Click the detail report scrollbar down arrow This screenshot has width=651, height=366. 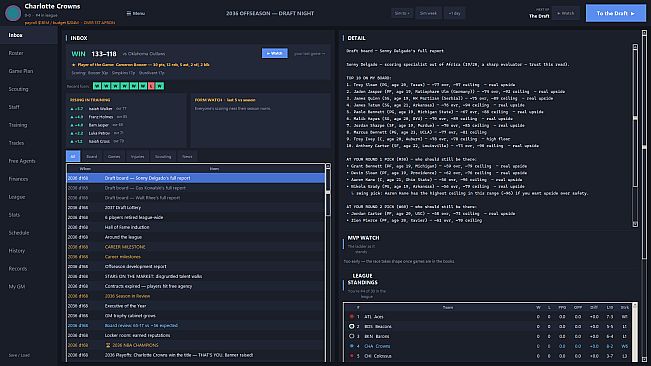[635, 224]
